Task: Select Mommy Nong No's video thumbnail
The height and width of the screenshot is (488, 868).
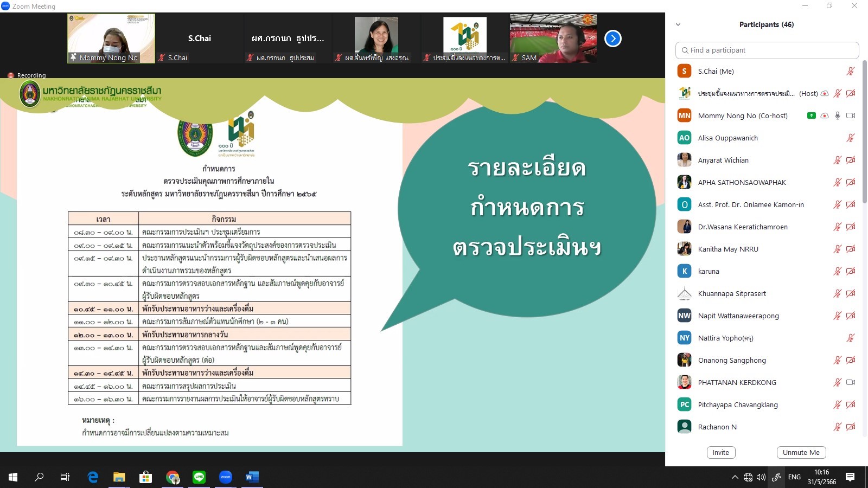Action: 111,38
